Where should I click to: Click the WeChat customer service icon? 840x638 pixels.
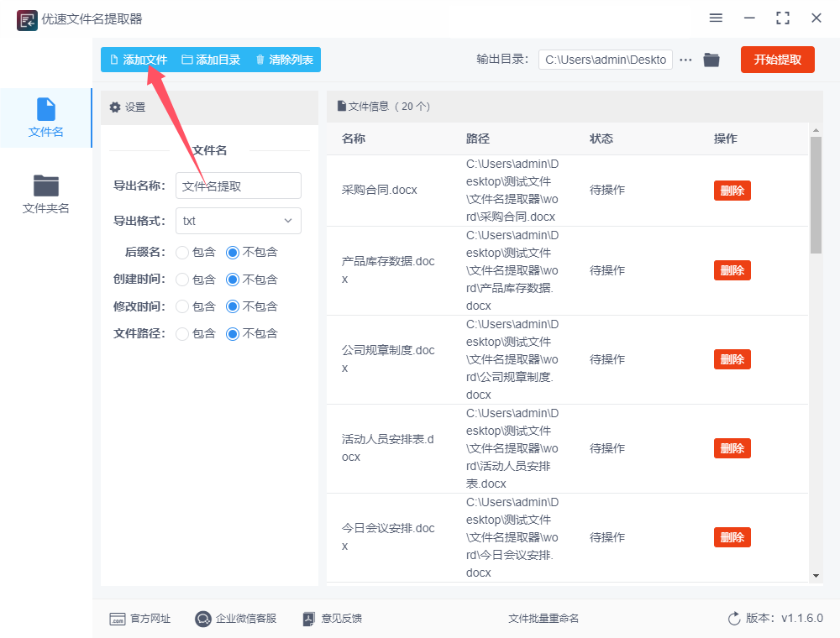point(203,619)
